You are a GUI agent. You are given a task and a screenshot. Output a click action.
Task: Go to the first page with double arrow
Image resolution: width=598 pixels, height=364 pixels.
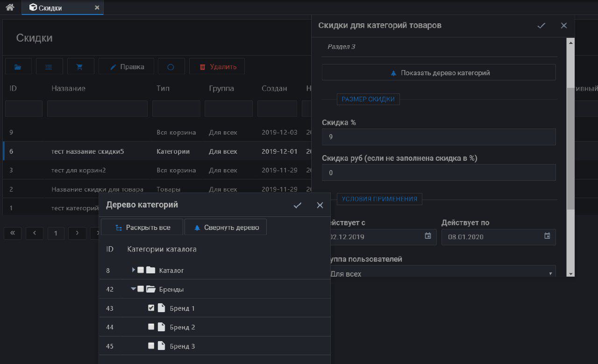13,233
